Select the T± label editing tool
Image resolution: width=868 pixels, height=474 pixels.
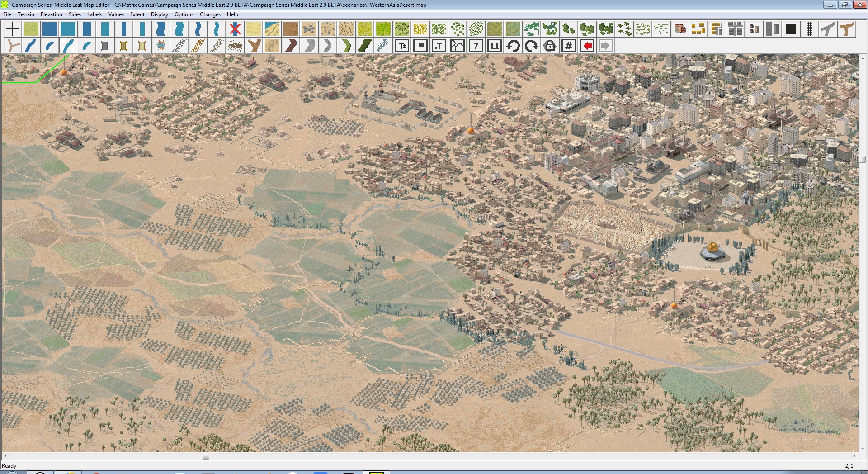(401, 46)
